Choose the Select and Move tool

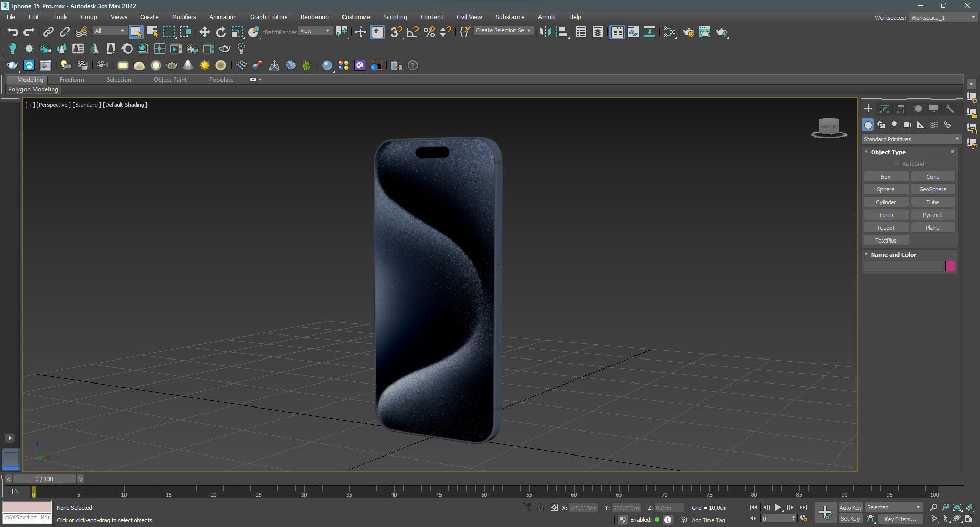coord(205,32)
